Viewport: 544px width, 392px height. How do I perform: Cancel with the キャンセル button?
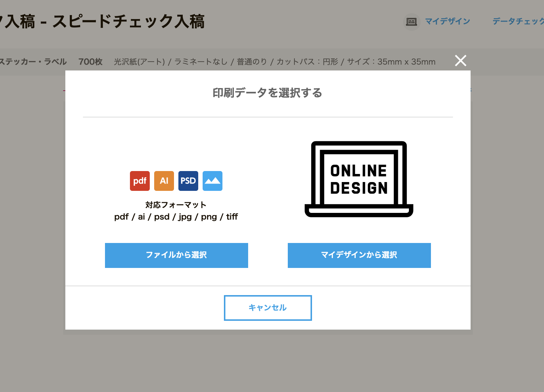coord(268,308)
